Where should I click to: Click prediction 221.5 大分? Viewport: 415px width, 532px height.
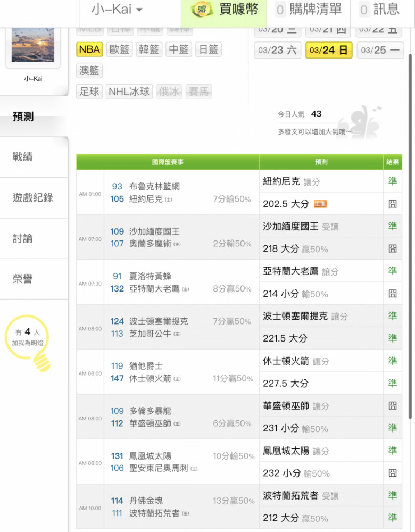pos(285,338)
